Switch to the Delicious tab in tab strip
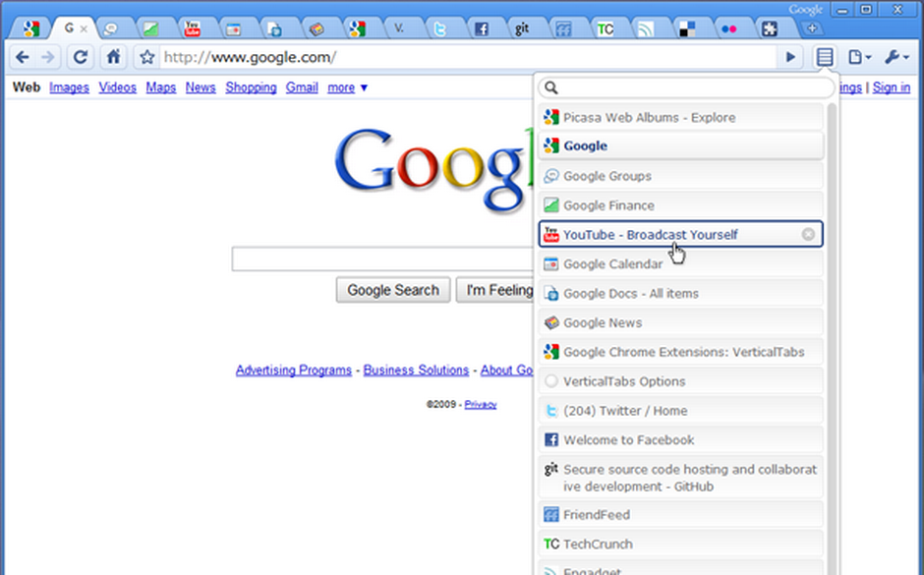 [x=687, y=29]
